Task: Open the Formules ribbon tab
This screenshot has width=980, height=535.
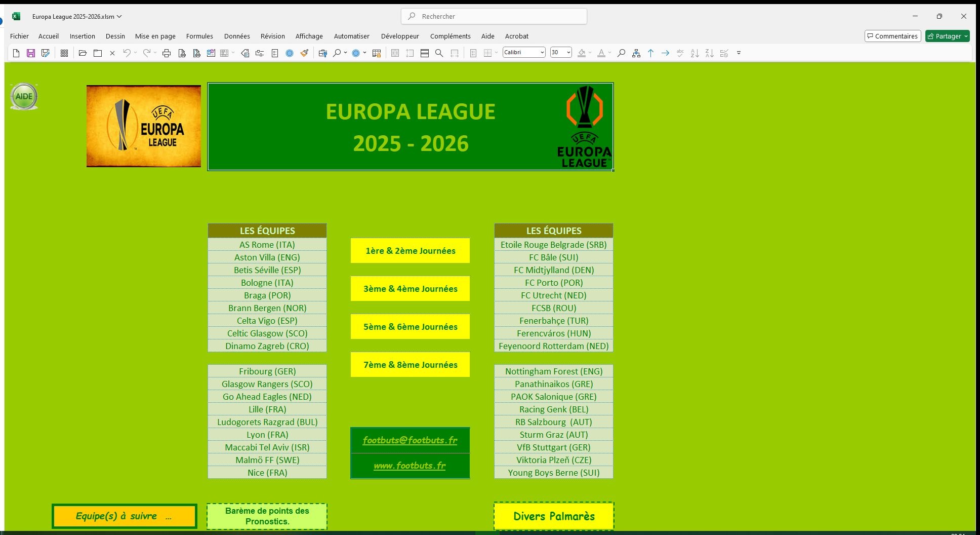Action: pos(199,36)
